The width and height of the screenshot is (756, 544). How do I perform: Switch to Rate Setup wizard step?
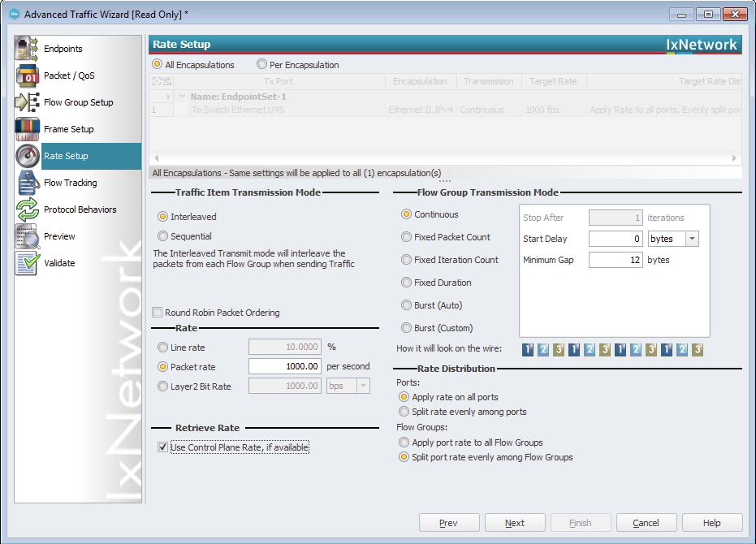[x=66, y=156]
